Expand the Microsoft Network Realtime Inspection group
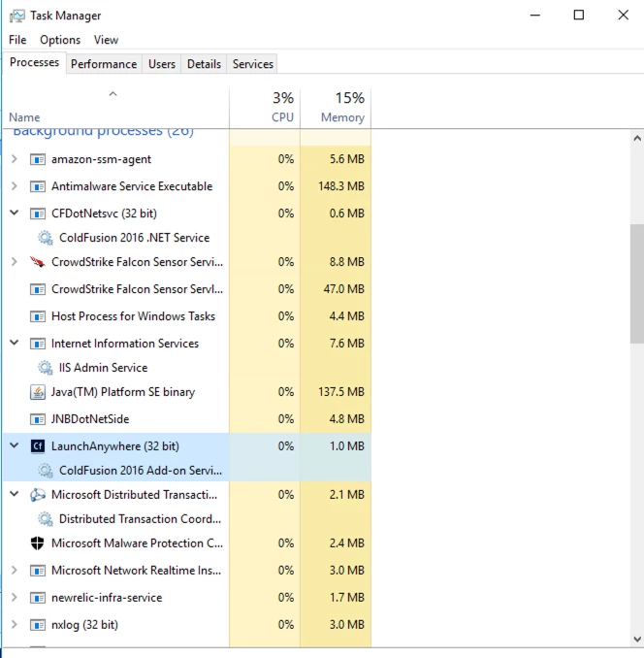 (15, 571)
